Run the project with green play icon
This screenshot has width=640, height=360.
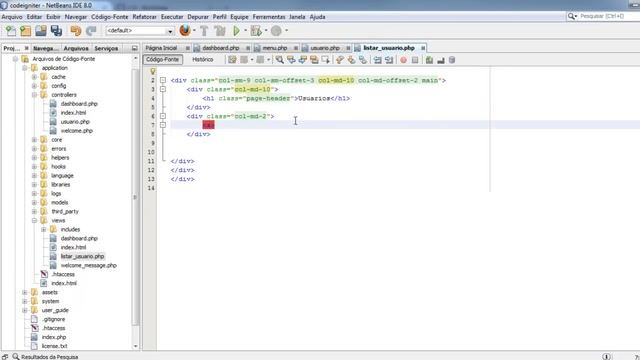[236, 31]
